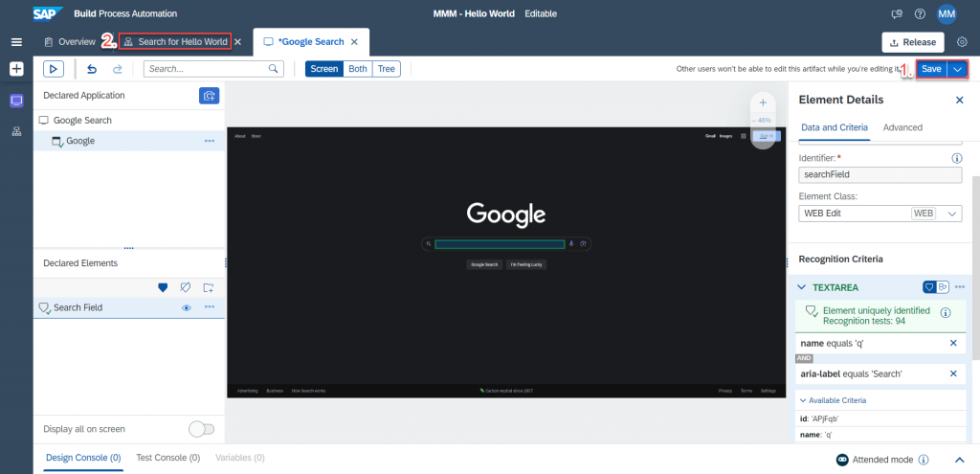Open the Data and Criteria tab

(x=835, y=127)
